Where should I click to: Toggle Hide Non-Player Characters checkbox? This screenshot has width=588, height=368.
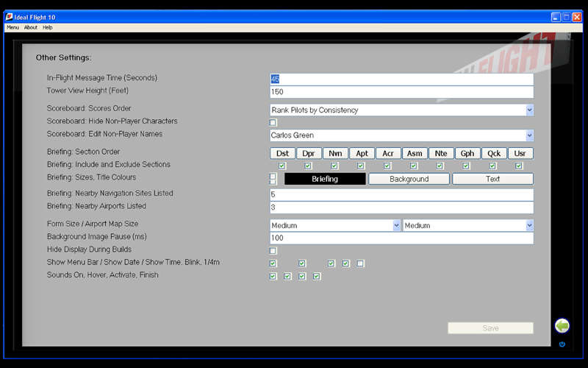273,122
